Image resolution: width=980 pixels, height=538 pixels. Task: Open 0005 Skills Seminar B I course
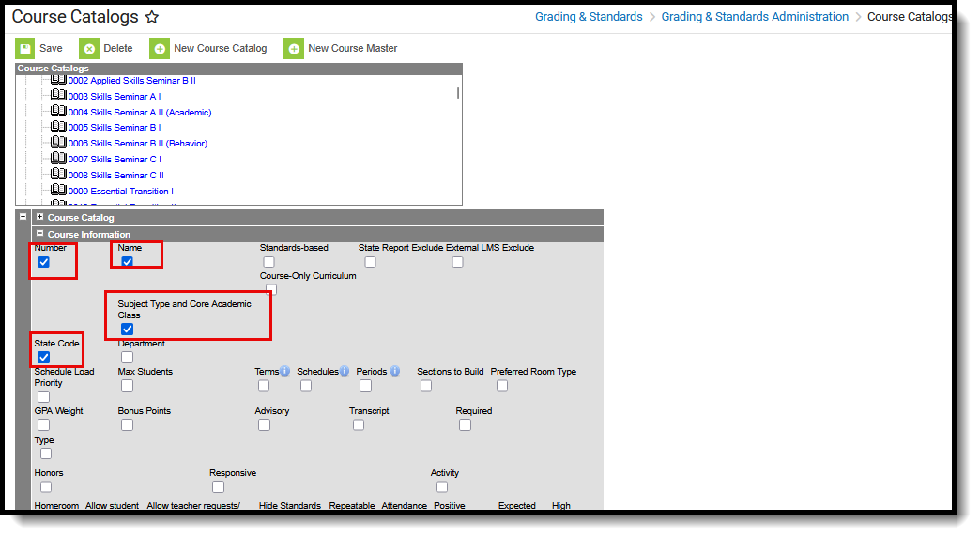pos(115,128)
